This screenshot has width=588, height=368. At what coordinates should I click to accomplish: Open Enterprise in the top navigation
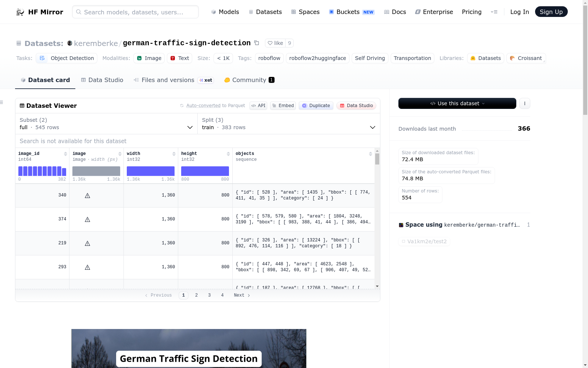click(434, 12)
